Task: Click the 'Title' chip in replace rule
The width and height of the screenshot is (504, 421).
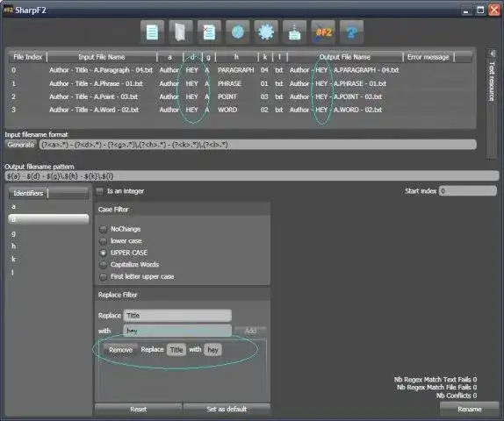Action: coord(176,350)
